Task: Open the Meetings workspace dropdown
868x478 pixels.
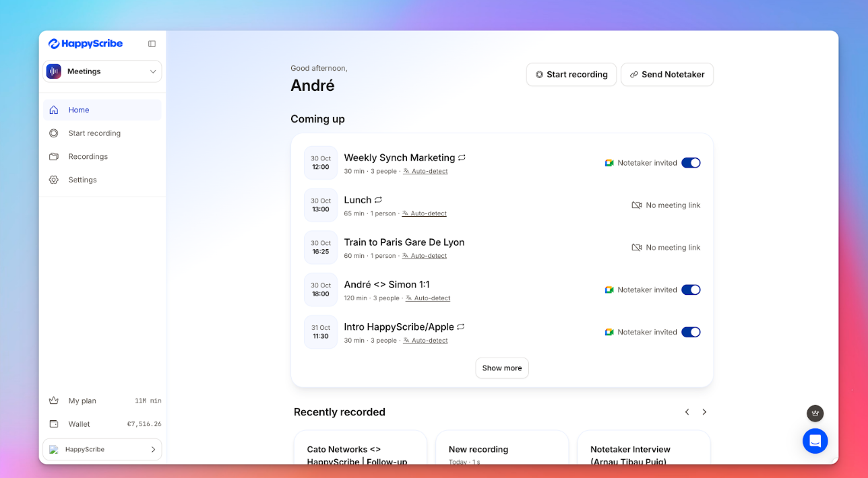Action: (102, 71)
